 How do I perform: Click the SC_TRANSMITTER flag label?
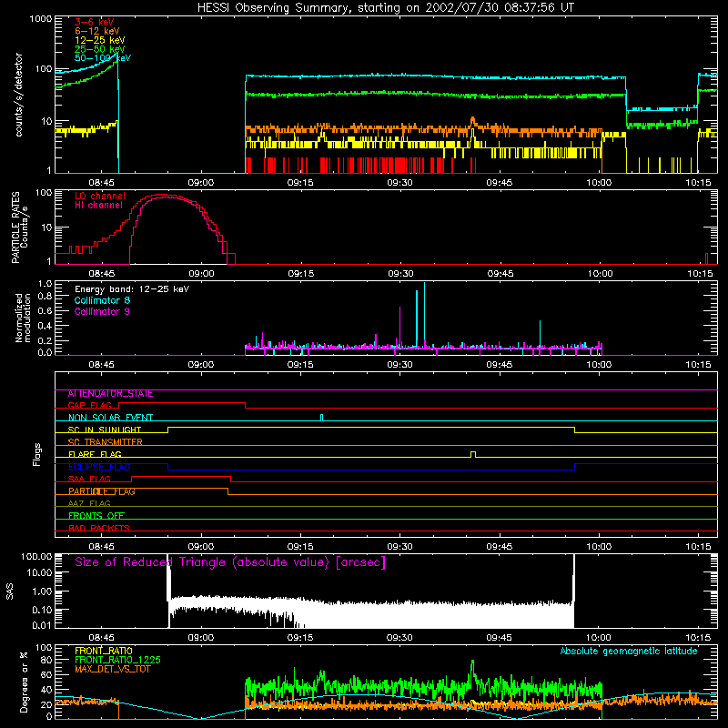tap(106, 442)
